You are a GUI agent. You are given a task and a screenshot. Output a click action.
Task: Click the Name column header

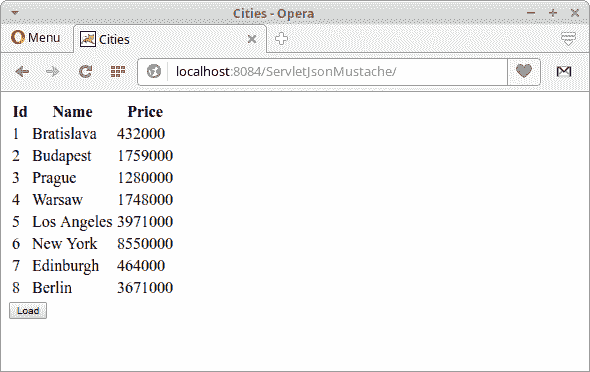[73, 112]
